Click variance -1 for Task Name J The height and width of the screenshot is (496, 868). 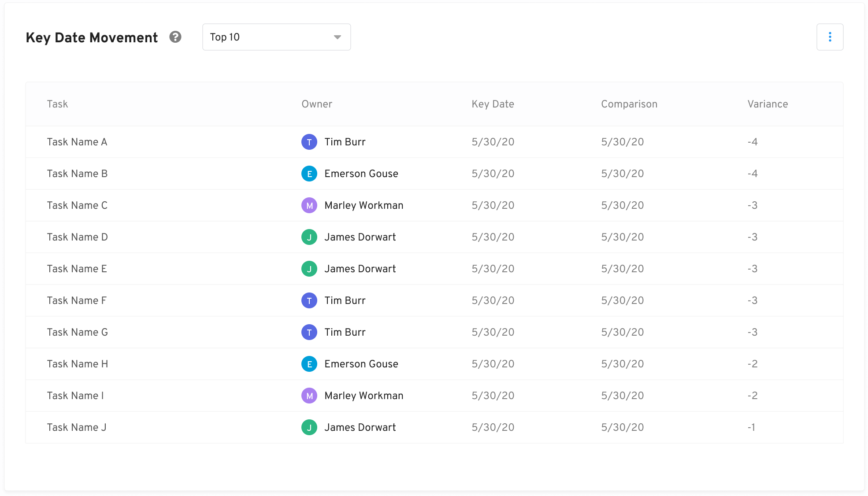pyautogui.click(x=751, y=427)
